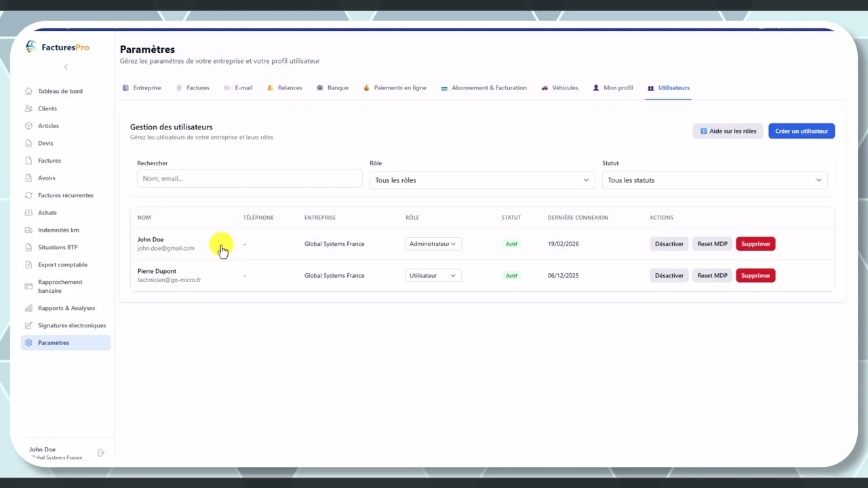The width and height of the screenshot is (868, 488).
Task: Click the Tableau de bord home icon
Action: (x=28, y=91)
